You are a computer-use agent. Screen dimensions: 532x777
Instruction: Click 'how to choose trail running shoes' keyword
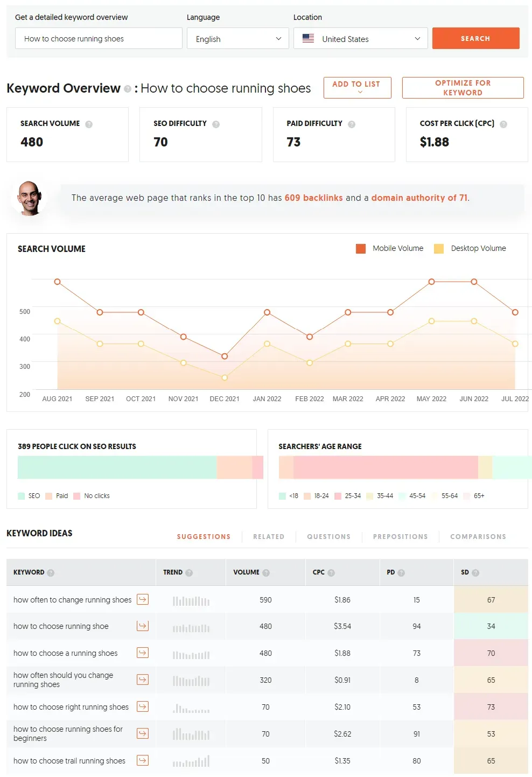pos(69,761)
